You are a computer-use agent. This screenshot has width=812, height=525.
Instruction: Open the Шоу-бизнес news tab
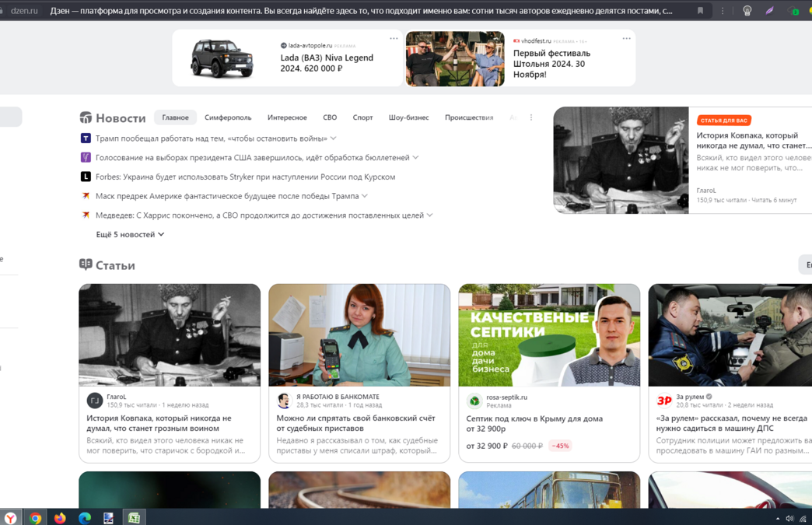tap(408, 117)
